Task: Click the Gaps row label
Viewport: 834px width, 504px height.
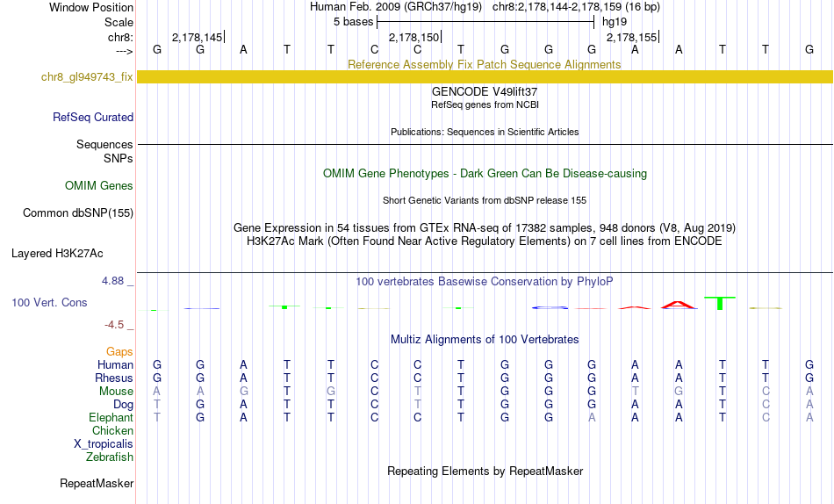Action: [x=119, y=352]
